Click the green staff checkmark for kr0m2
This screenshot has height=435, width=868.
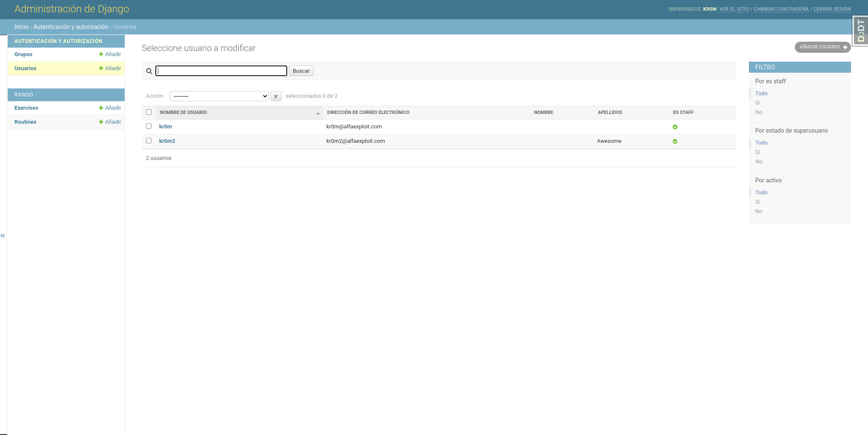coord(675,141)
